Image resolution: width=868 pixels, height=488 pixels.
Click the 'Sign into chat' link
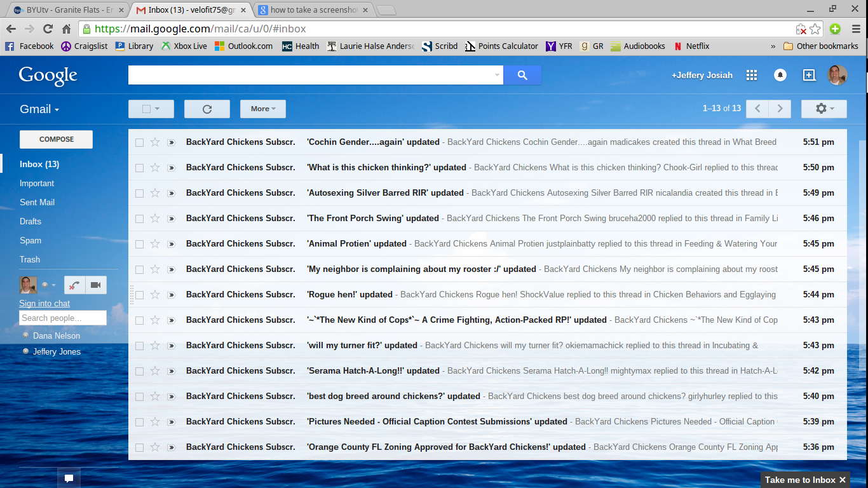pyautogui.click(x=44, y=303)
